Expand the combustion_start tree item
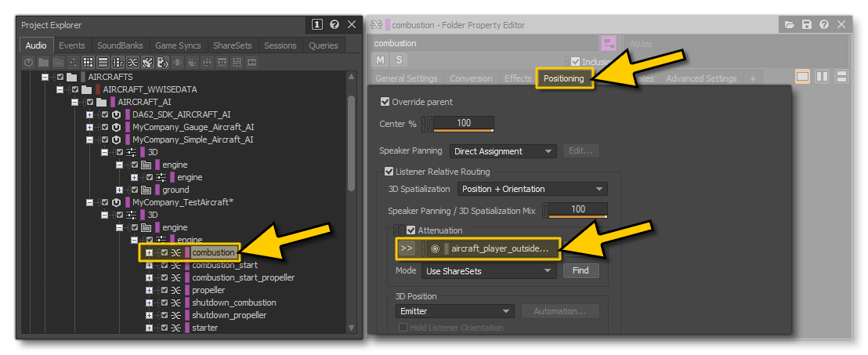 tap(150, 265)
